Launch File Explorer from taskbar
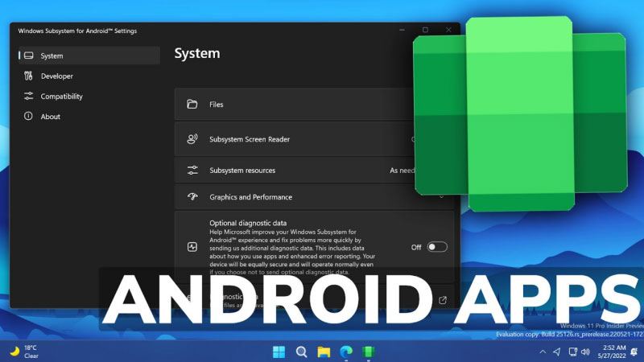644x362 pixels. click(324, 352)
